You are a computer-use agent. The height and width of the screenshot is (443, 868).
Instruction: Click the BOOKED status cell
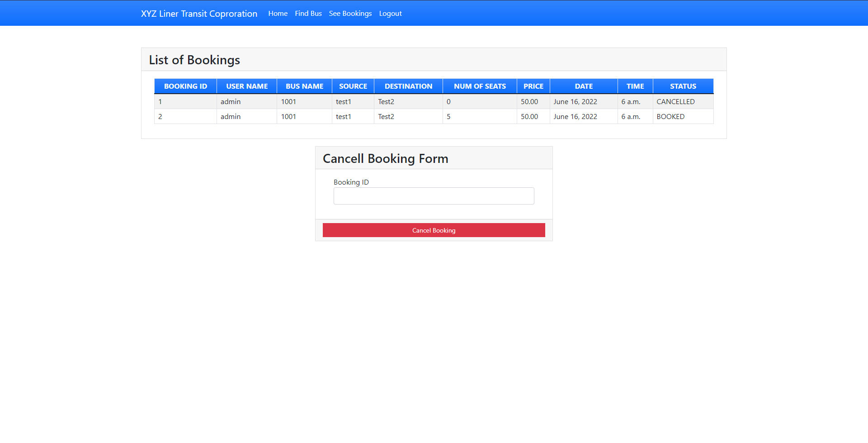(683, 117)
